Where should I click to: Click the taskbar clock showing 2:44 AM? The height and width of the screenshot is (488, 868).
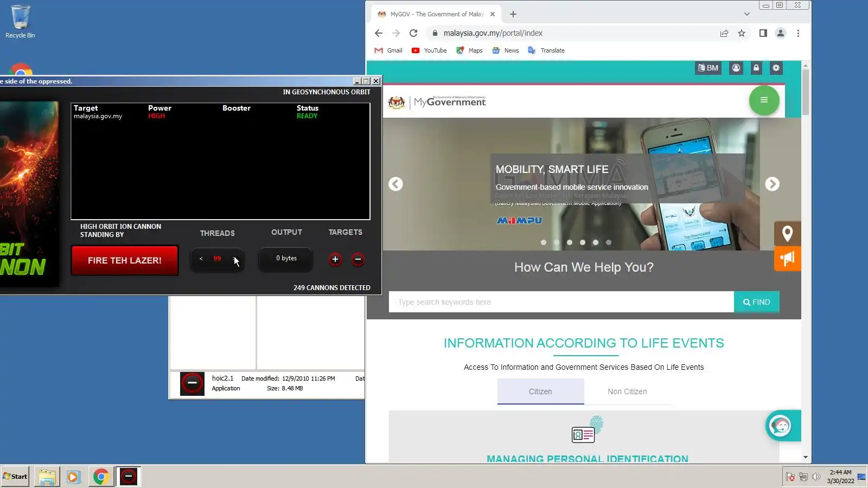coord(840,477)
